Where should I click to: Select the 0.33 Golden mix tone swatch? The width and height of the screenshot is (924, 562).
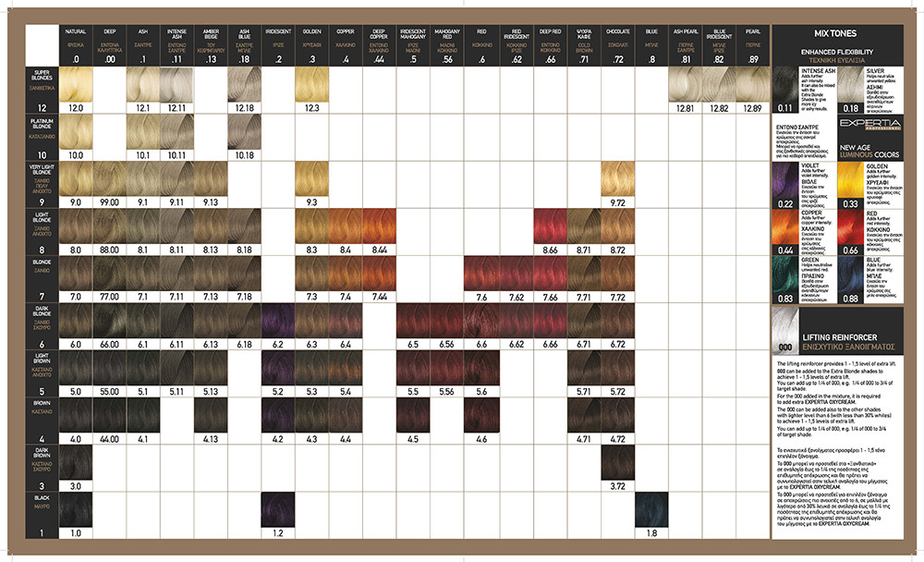click(850, 186)
